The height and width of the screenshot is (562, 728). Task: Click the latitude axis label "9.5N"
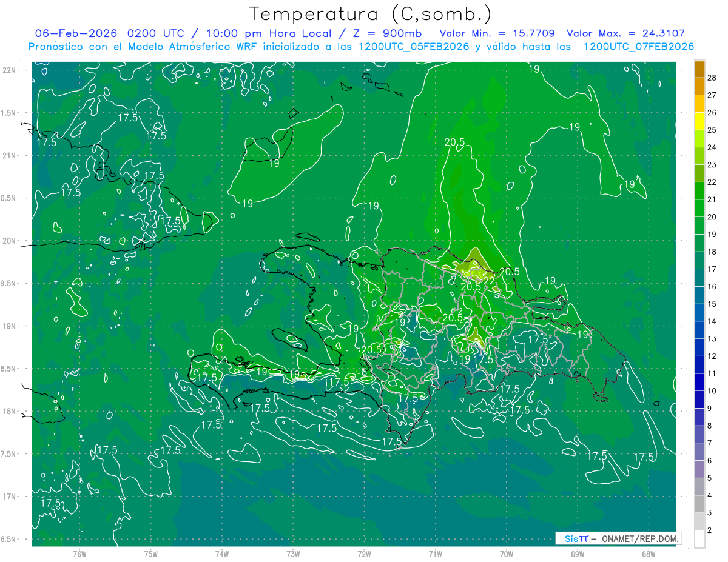[9, 283]
